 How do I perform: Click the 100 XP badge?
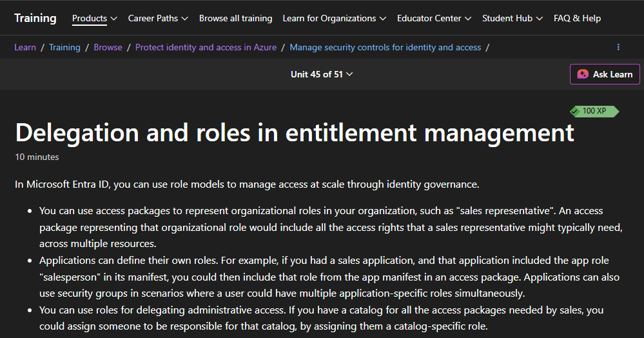click(x=594, y=111)
